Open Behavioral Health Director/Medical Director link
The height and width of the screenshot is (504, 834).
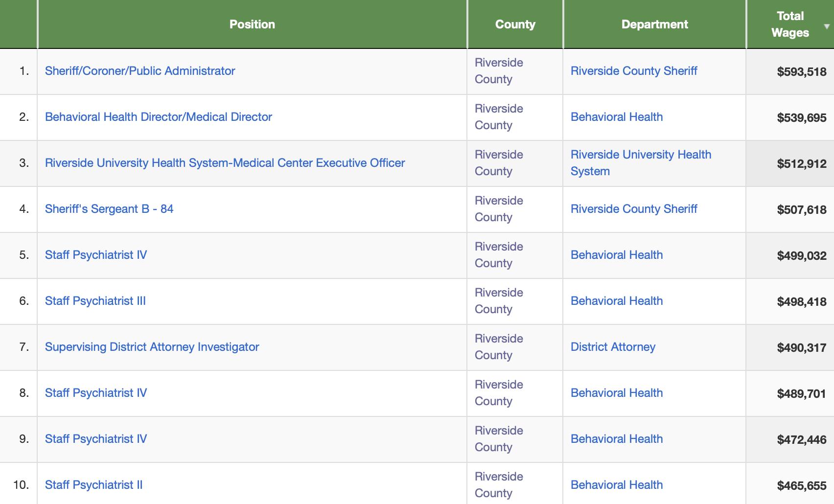(159, 117)
